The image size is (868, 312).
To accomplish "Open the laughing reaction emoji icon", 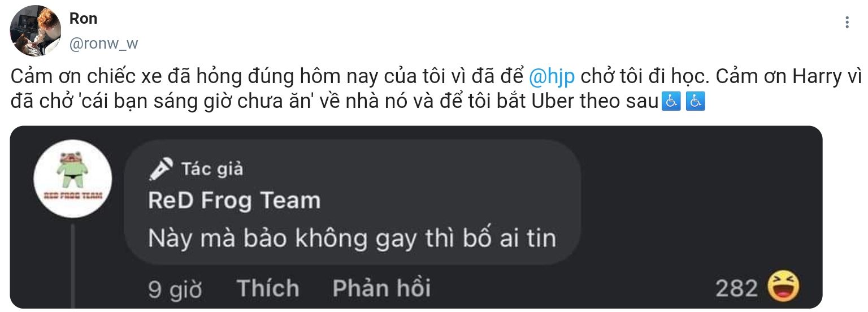I will pyautogui.click(x=783, y=287).
